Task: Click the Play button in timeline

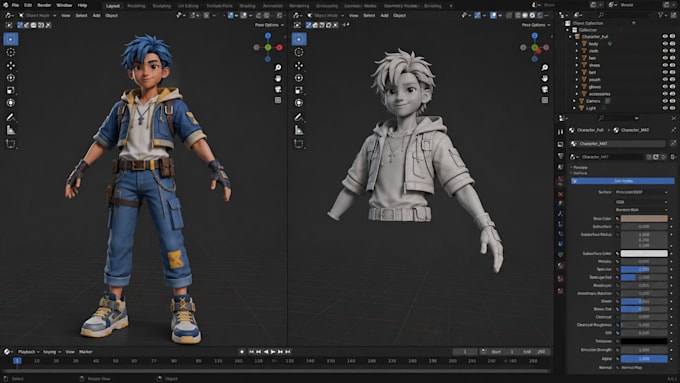Action: (273, 352)
